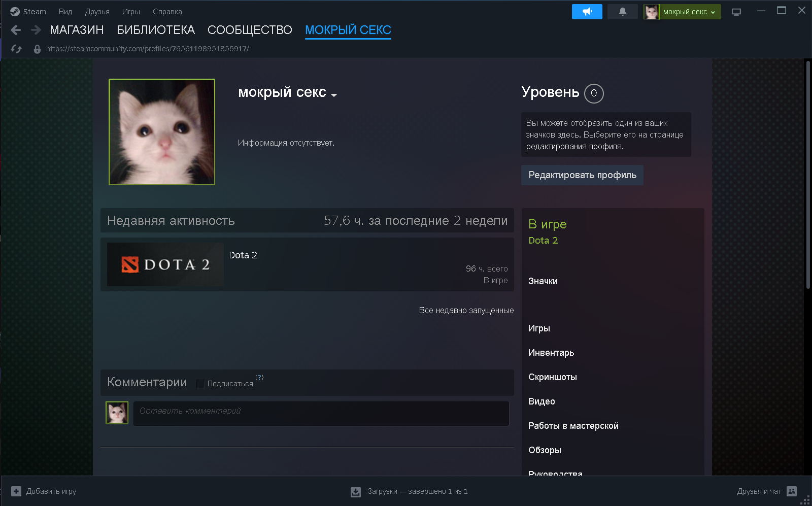The width and height of the screenshot is (812, 506).
Task: Open the Steam menu
Action: pos(35,12)
